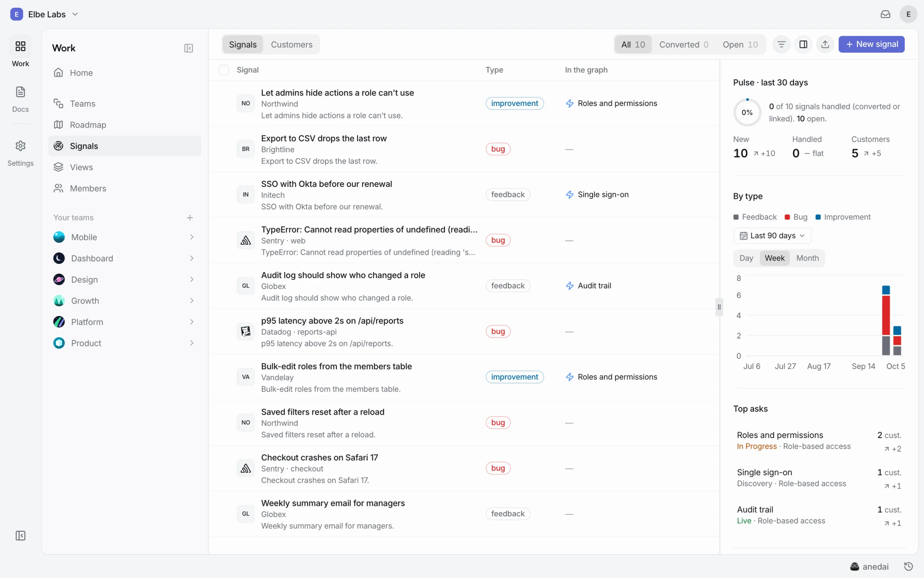Click the tall blue Improvement bar segment
This screenshot has height=578, width=924.
click(886, 290)
